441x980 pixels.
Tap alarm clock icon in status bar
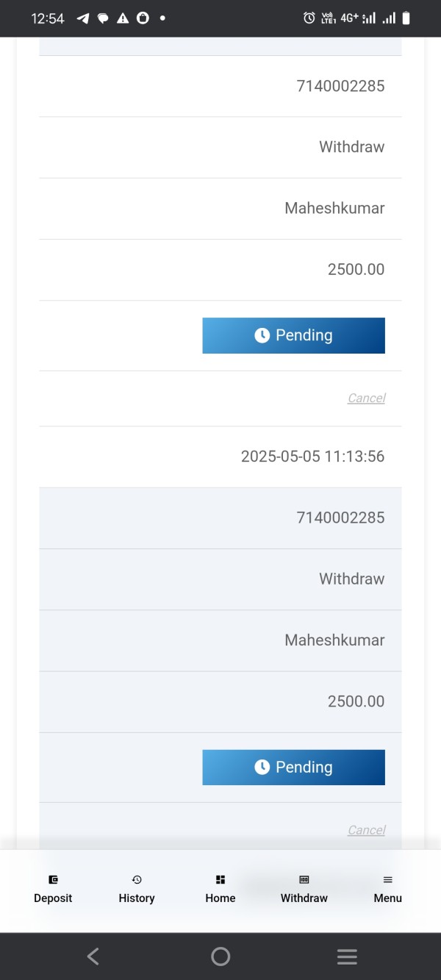click(x=309, y=18)
